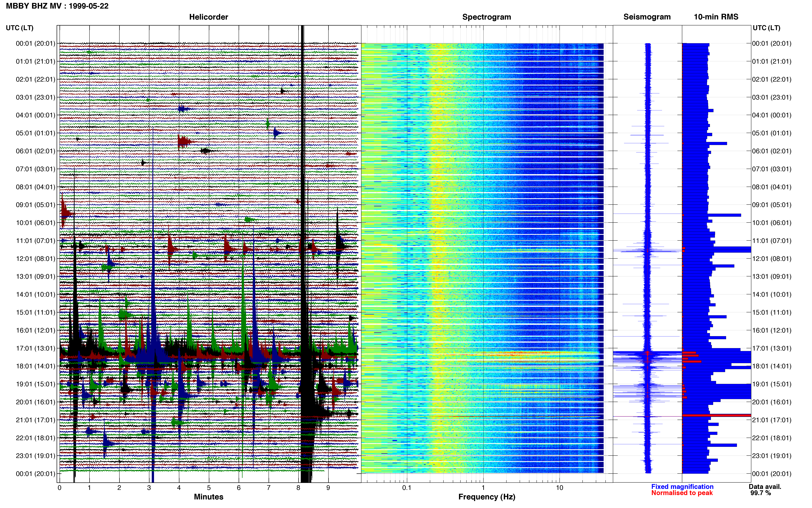Screen dimensions: 812x508
Task: Select the Spectrogram panel heading
Action: click(x=487, y=17)
